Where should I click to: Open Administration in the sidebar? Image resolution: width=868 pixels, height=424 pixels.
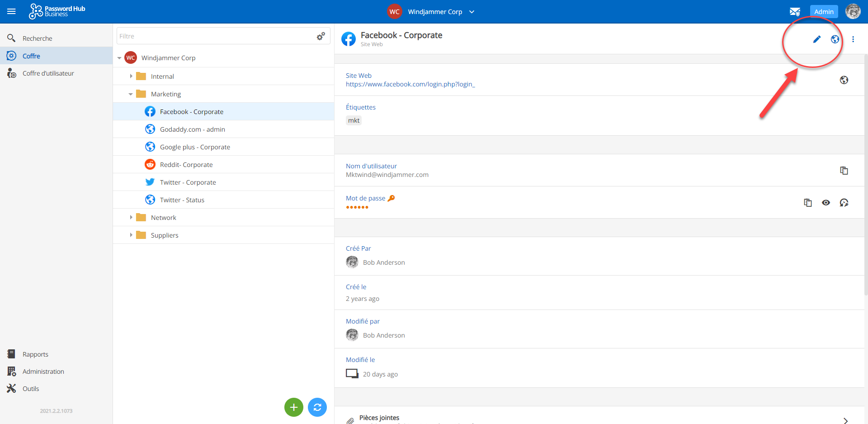(x=43, y=372)
